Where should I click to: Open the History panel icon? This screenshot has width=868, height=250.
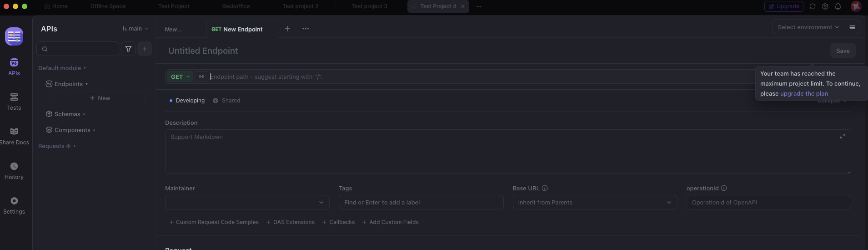coord(14,171)
